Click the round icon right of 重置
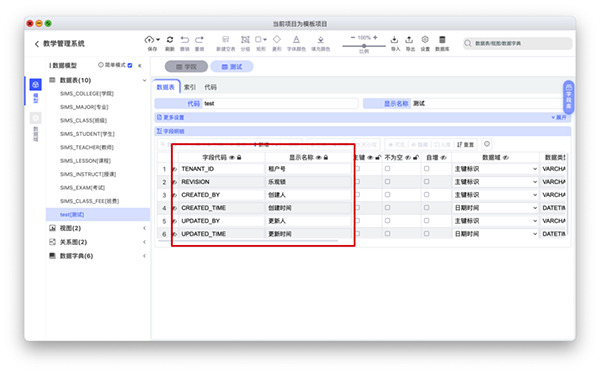This screenshot has width=600, height=373. coord(487,144)
